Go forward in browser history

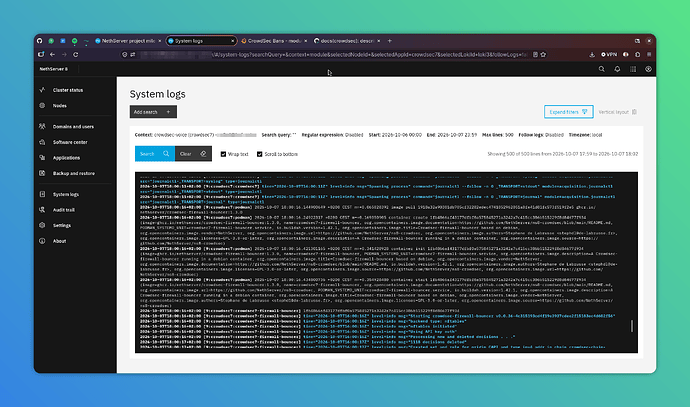(x=64, y=55)
